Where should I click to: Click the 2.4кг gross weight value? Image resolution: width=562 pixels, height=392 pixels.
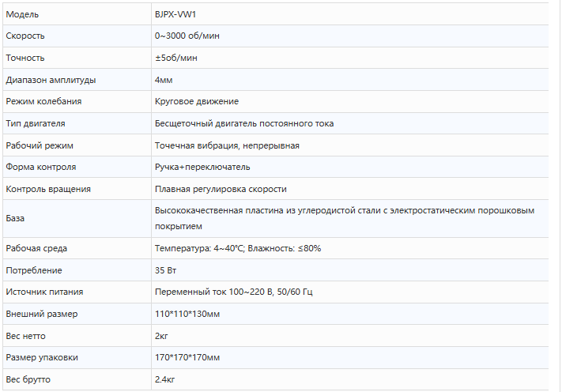(165, 379)
